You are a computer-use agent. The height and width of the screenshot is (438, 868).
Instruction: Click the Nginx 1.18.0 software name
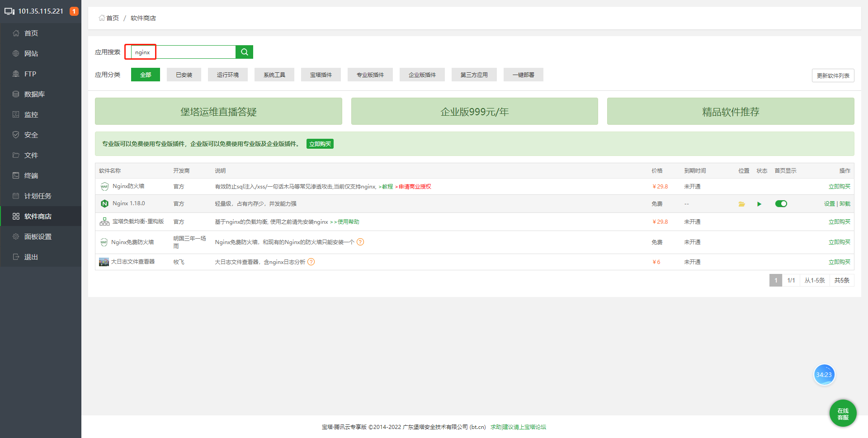(x=129, y=203)
